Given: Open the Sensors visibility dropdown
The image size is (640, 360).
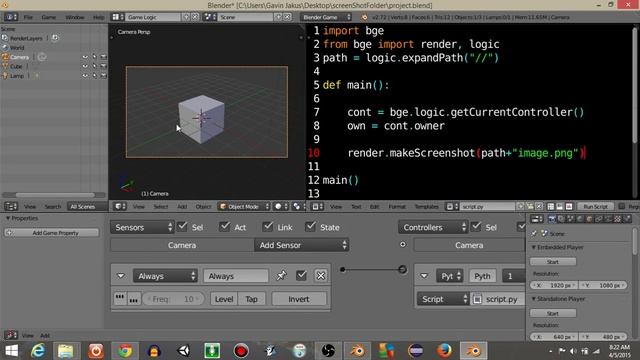Looking at the screenshot, I should (x=142, y=227).
